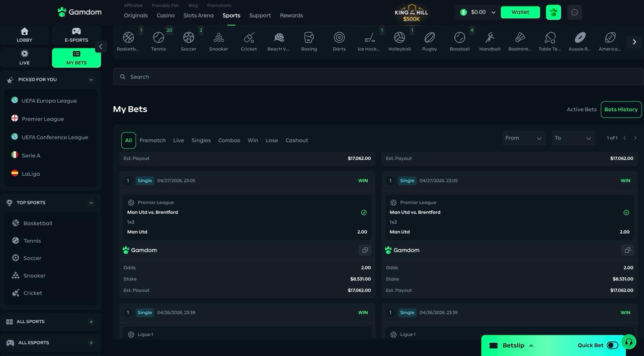Image resolution: width=644 pixels, height=356 pixels.
Task: Expand the Betslip panel
Action: (x=513, y=345)
